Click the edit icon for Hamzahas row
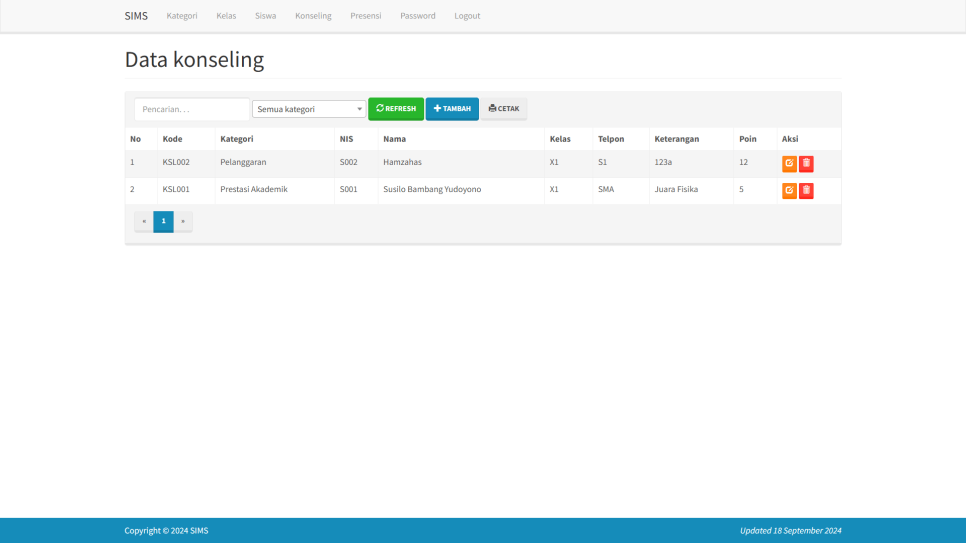 coord(789,163)
